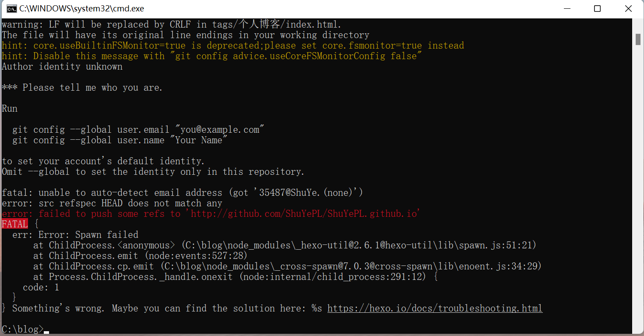The width and height of the screenshot is (644, 336).
Task: Click the red highlighted FATAL label
Action: [15, 224]
